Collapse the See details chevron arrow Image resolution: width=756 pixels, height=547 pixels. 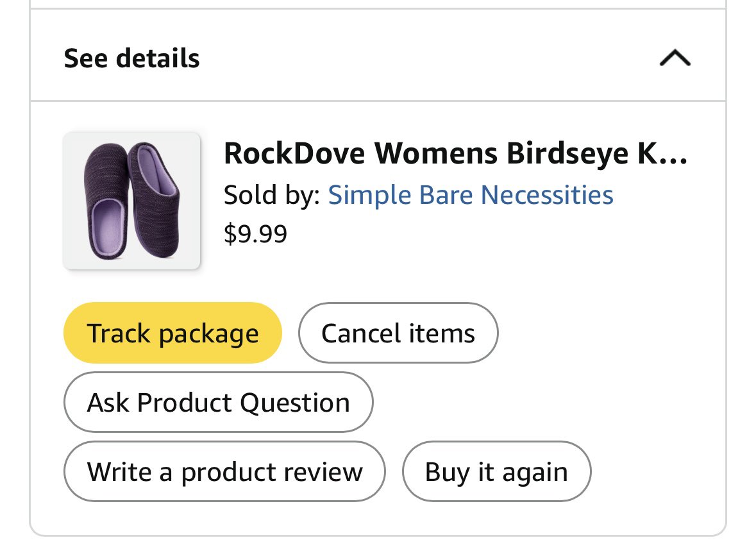point(674,59)
